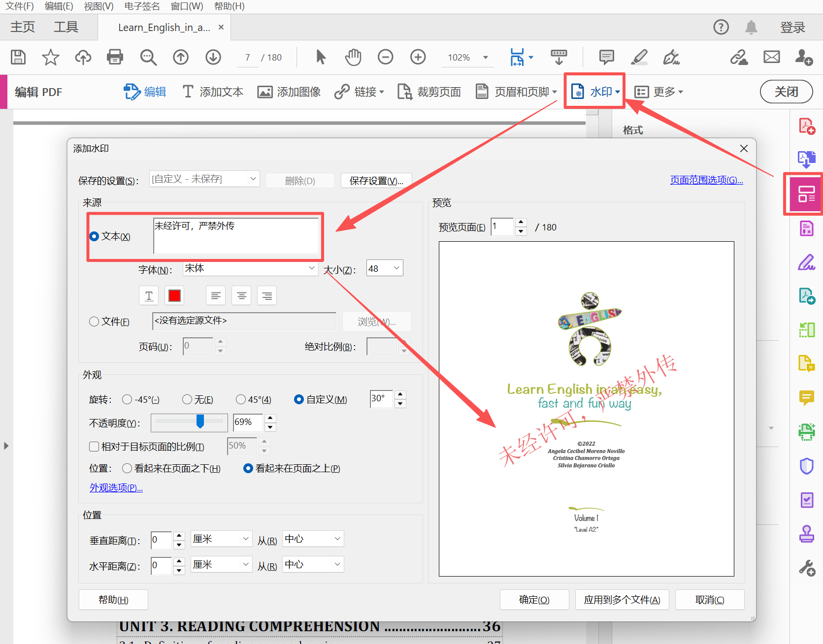Select the 无(E) rotation option
823x644 pixels.
tap(187, 399)
